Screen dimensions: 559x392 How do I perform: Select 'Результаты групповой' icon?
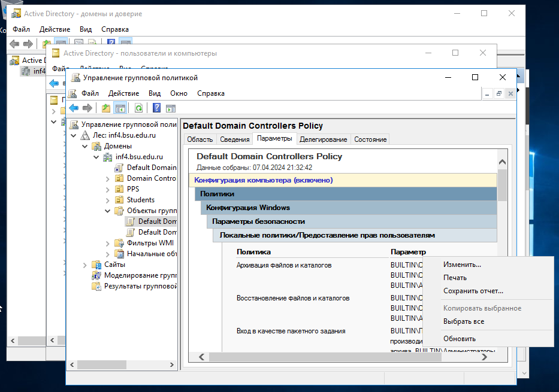click(96, 286)
